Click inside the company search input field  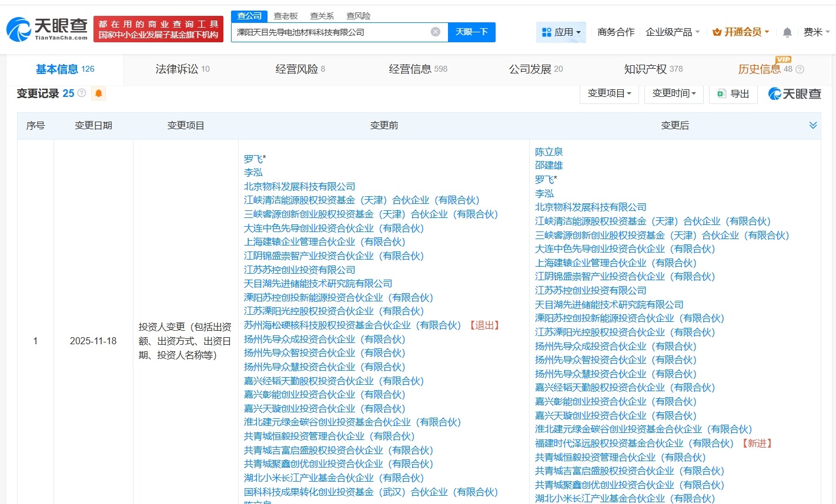point(335,32)
